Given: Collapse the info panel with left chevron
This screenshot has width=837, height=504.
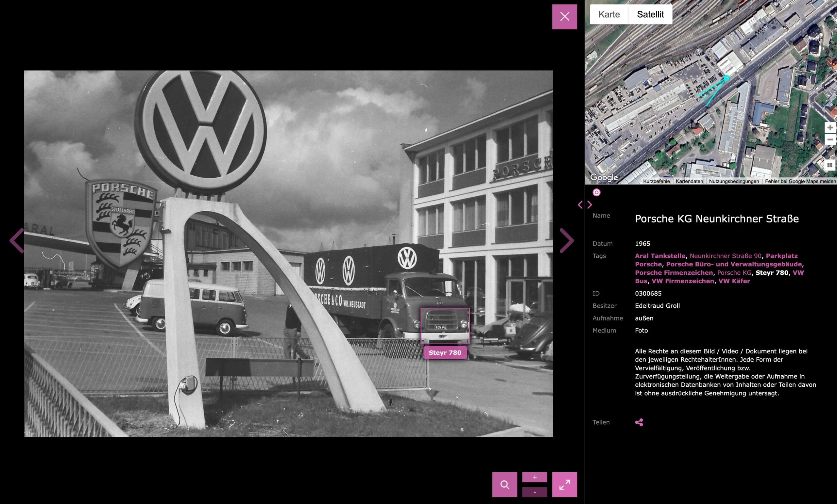Looking at the screenshot, I should click(x=580, y=205).
